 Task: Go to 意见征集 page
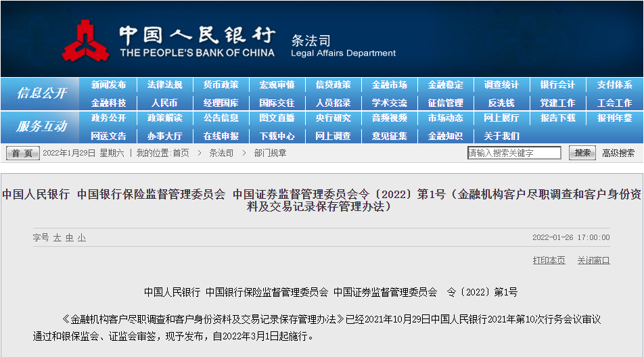click(390, 136)
